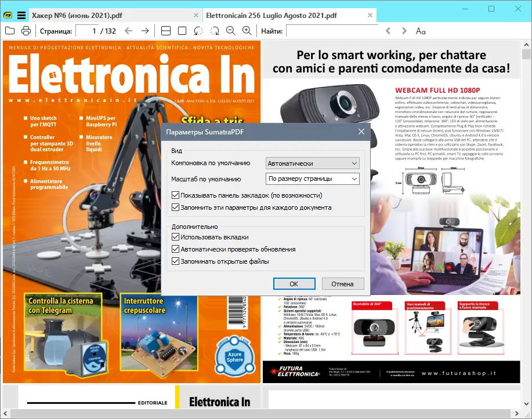The height and width of the screenshot is (419, 532).
Task: Select single page layout icon
Action: 182,31
